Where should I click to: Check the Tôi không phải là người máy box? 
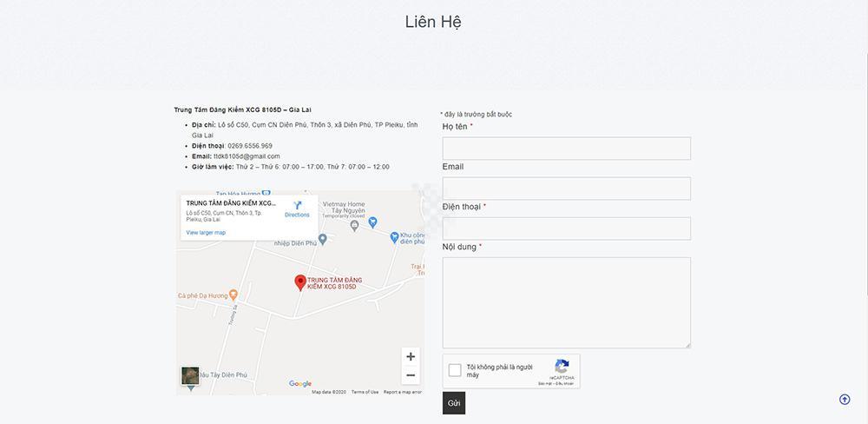click(x=455, y=370)
